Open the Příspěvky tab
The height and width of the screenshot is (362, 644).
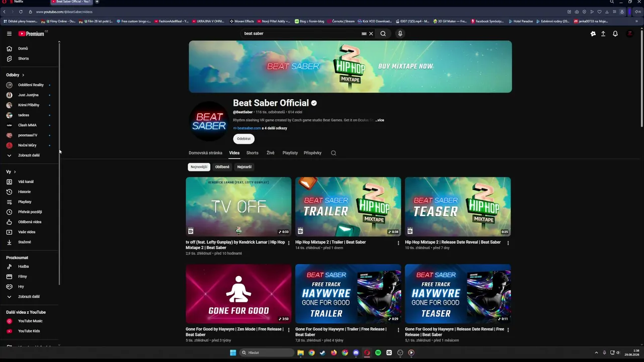[x=312, y=153]
